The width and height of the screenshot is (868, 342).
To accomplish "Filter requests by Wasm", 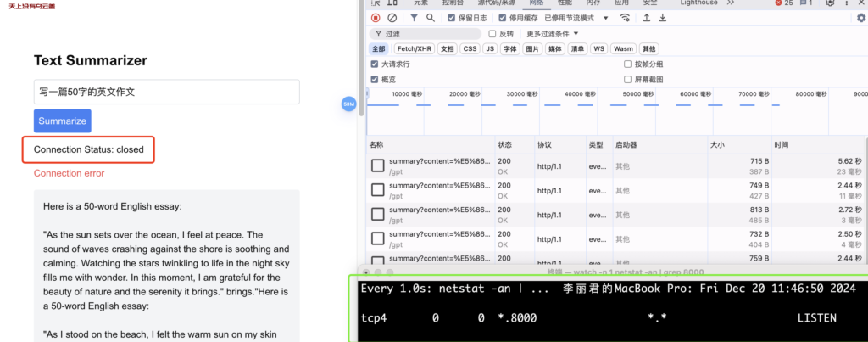I will click(x=623, y=48).
